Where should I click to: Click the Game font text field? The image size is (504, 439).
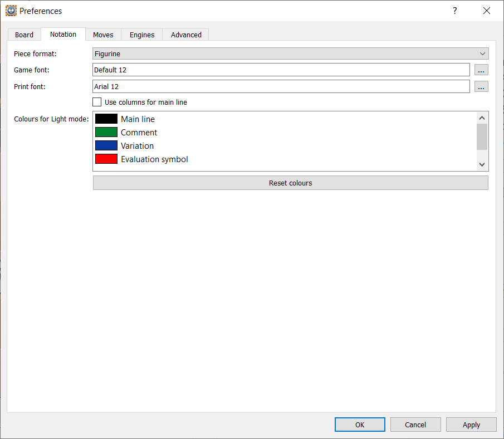coord(281,70)
